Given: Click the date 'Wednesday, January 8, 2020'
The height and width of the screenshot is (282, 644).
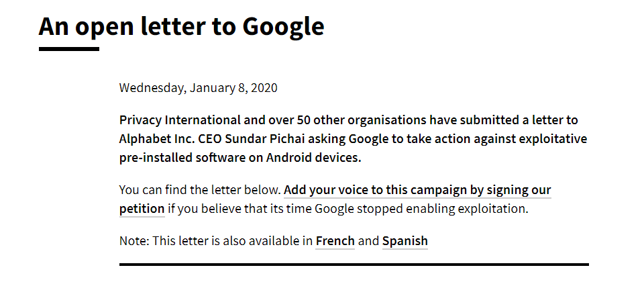Looking at the screenshot, I should click(199, 88).
